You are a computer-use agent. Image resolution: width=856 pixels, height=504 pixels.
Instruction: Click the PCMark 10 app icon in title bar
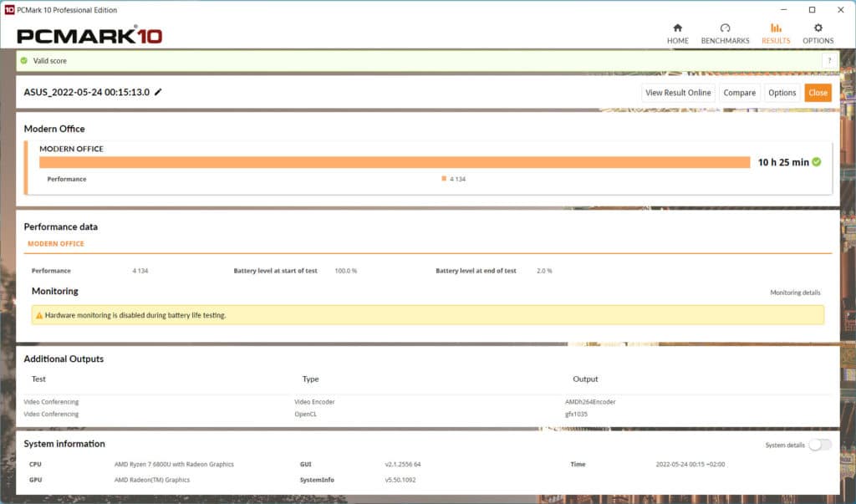click(x=8, y=10)
